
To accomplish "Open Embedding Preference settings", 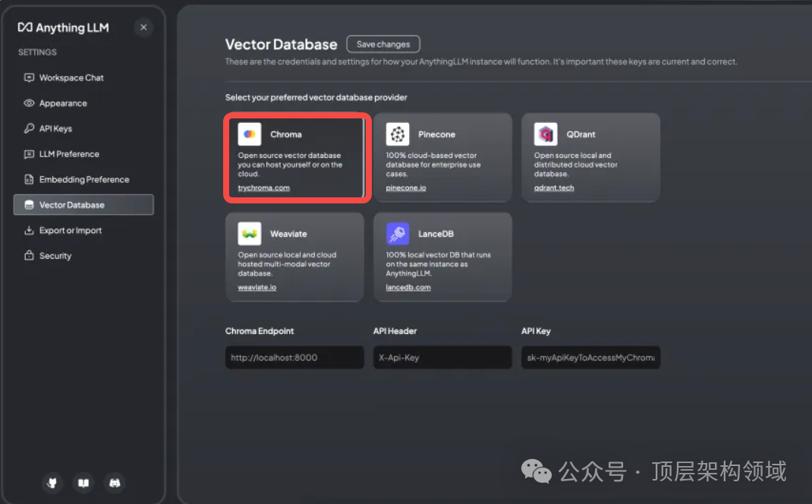I will (83, 179).
